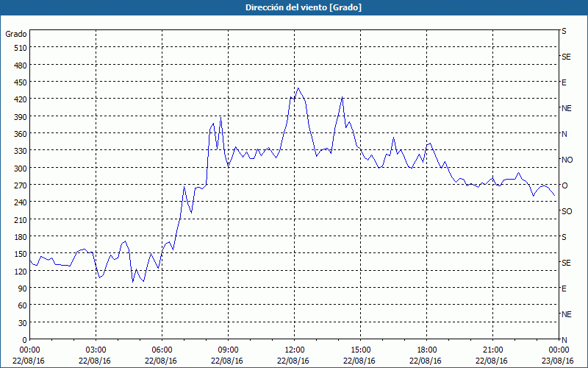Select the 21:00 tick label

pyautogui.click(x=492, y=350)
